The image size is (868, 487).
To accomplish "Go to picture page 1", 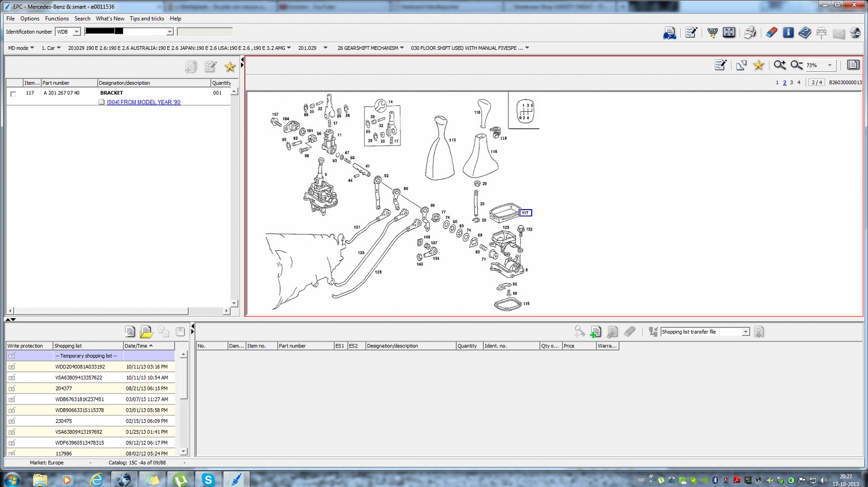I will pos(777,83).
